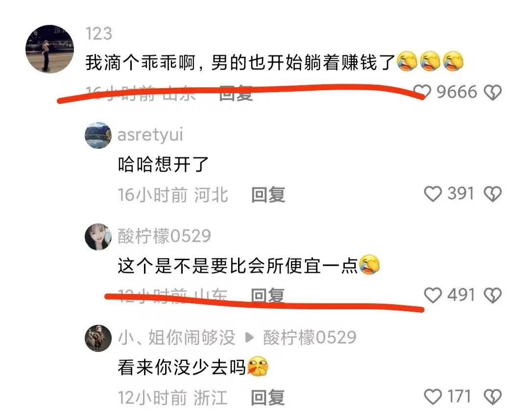Reply to asretyui's comment from 河北

click(268, 195)
